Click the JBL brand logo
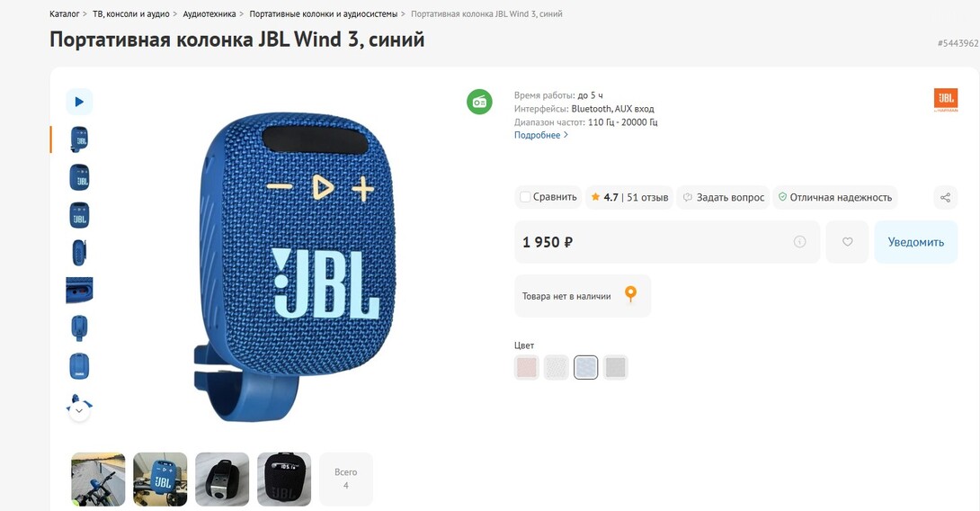 (x=946, y=100)
